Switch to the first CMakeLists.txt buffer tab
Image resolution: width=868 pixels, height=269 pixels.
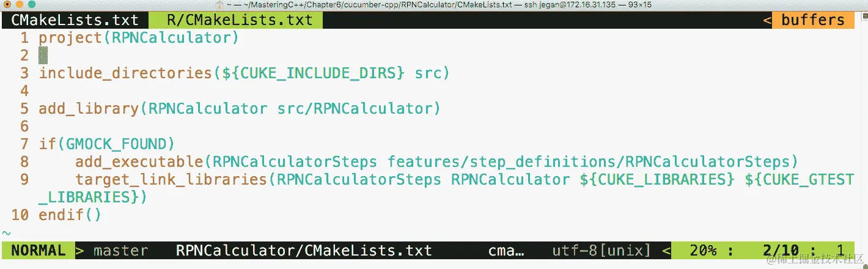(75, 20)
